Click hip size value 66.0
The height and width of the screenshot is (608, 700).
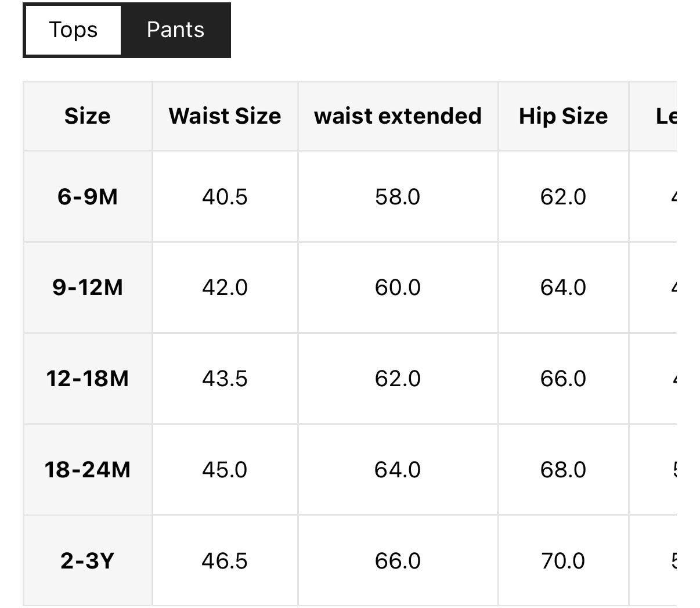pos(563,379)
